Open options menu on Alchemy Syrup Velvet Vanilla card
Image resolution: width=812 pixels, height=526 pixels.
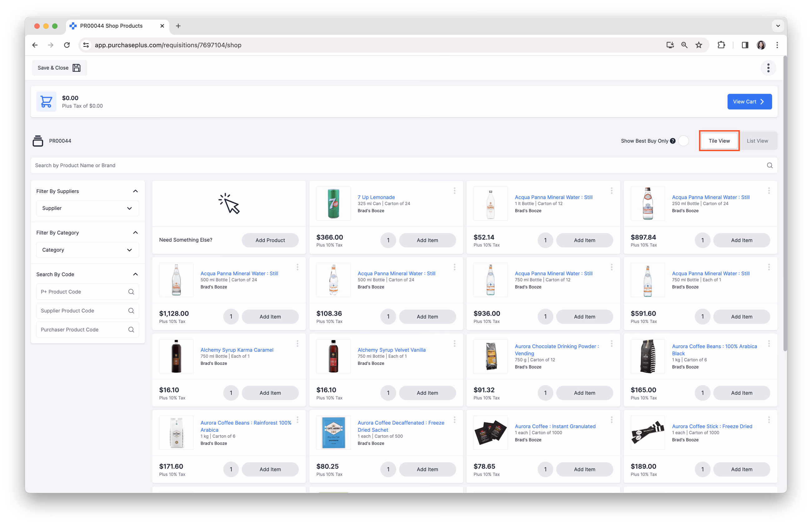coord(454,344)
